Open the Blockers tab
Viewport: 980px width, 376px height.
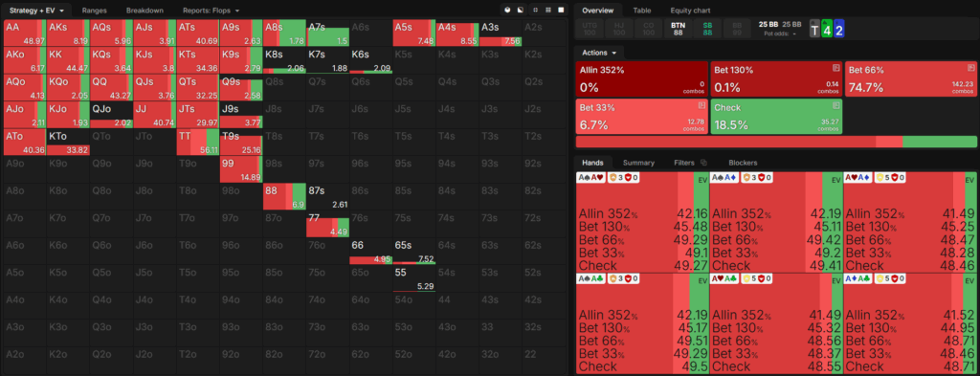pyautogui.click(x=743, y=163)
